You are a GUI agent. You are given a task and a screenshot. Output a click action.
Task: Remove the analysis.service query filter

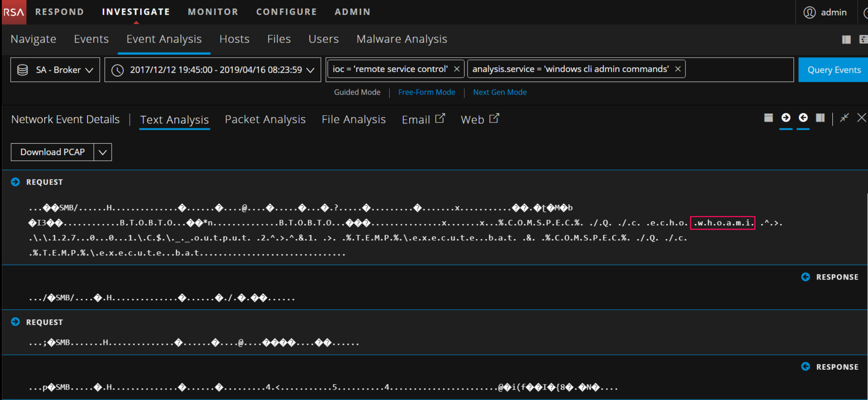678,69
